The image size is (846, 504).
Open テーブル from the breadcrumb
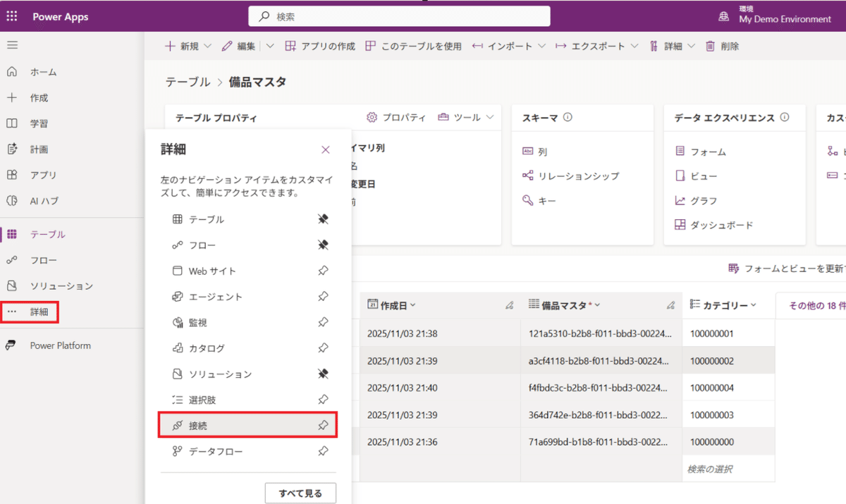pyautogui.click(x=188, y=82)
